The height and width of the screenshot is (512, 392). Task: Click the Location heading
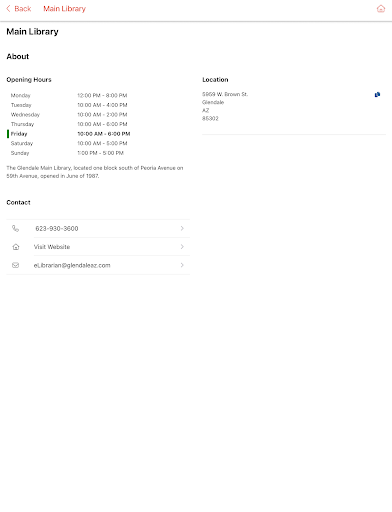coord(215,80)
